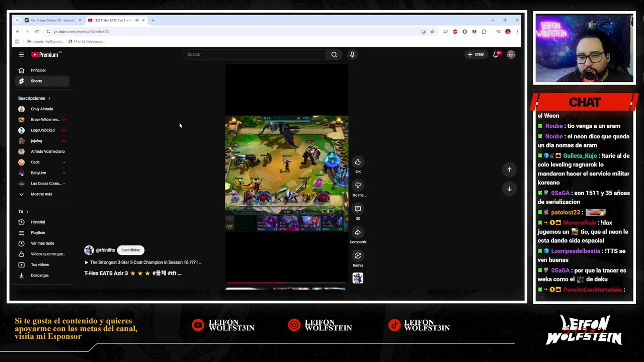Click the search magnifier button
The height and width of the screenshot is (362, 644).
334,54
